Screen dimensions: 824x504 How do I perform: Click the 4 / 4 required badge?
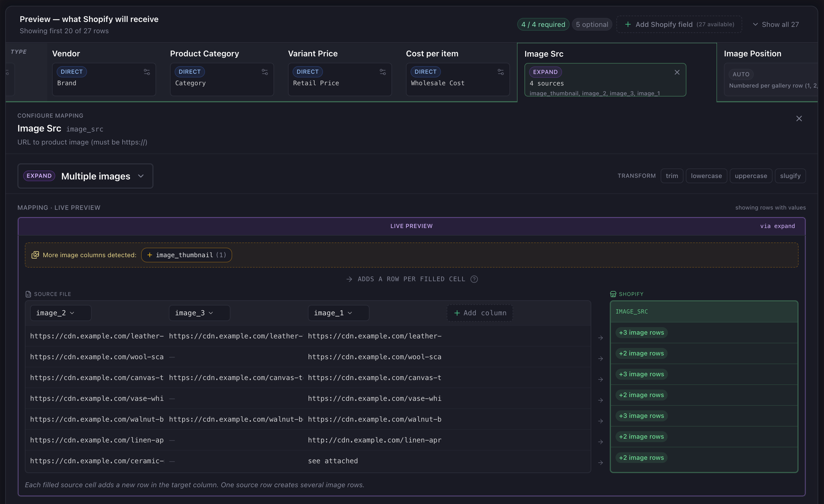coord(543,24)
